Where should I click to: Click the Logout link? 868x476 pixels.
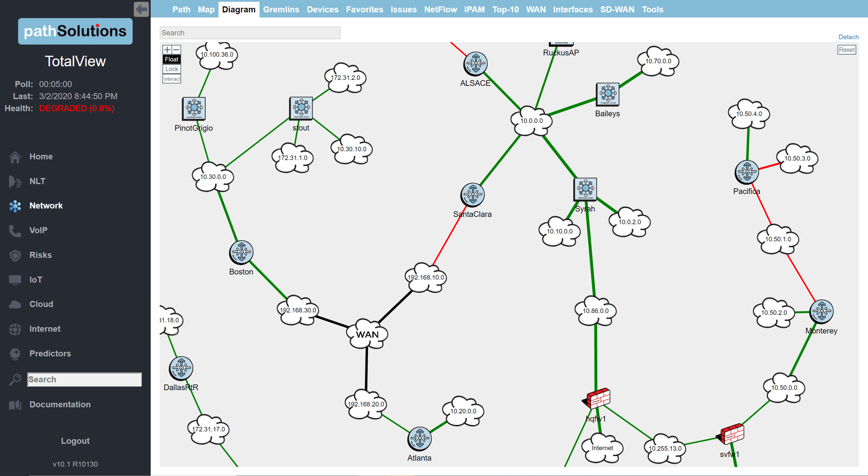point(75,441)
